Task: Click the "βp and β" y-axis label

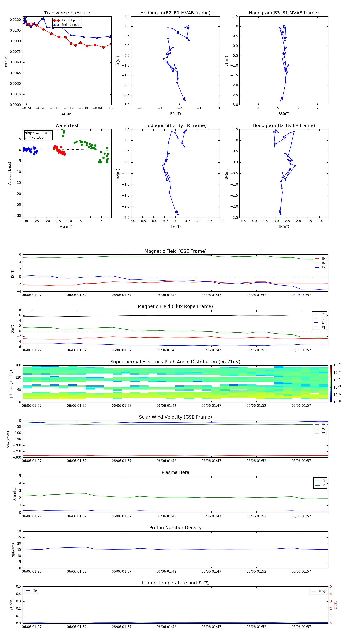Action: (x=14, y=495)
